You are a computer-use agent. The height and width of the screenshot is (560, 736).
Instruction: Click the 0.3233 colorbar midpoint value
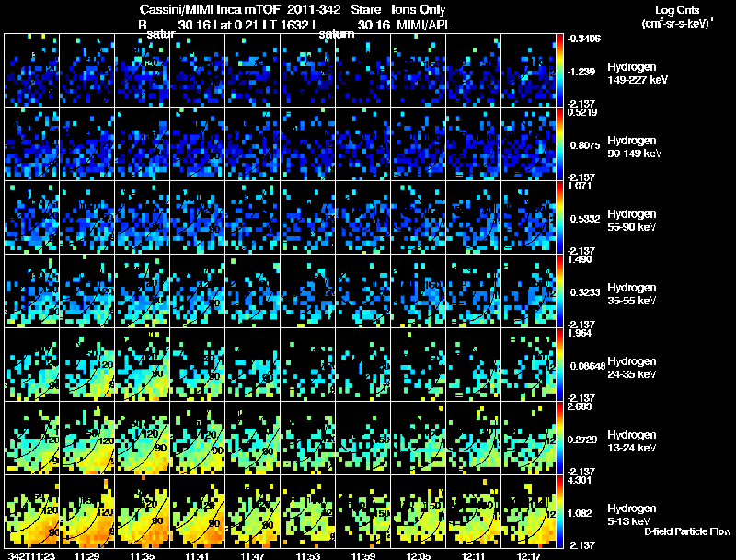click(x=584, y=292)
